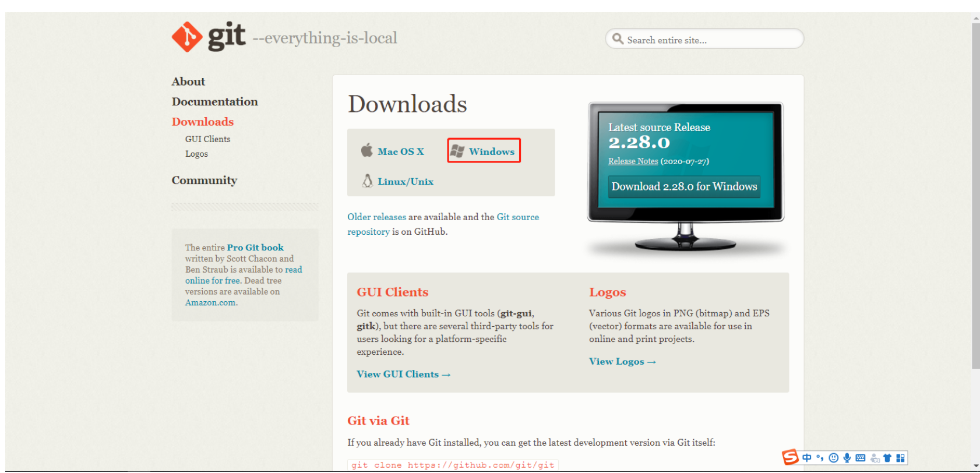Viewport: 980px width, 473px height.
Task: Follow the View GUI Clients link
Action: [x=403, y=375]
